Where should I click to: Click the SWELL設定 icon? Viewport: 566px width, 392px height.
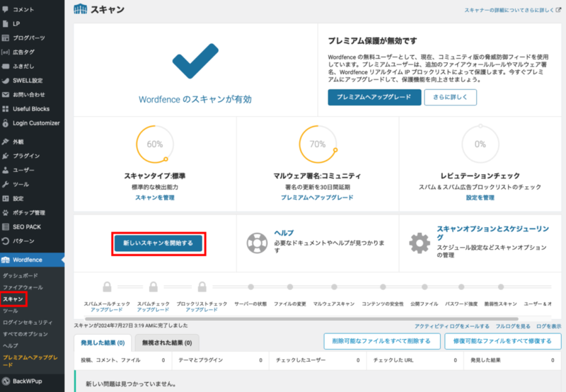click(6, 81)
